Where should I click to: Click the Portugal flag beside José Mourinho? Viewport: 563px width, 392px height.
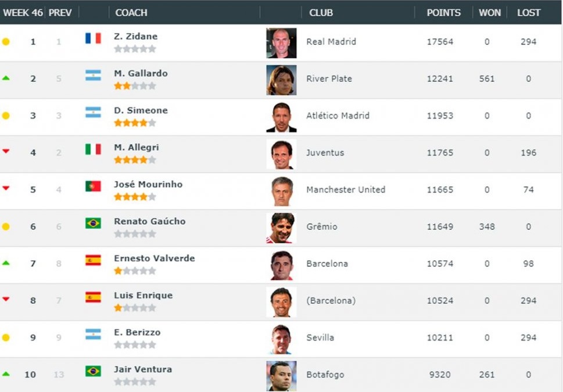(93, 186)
